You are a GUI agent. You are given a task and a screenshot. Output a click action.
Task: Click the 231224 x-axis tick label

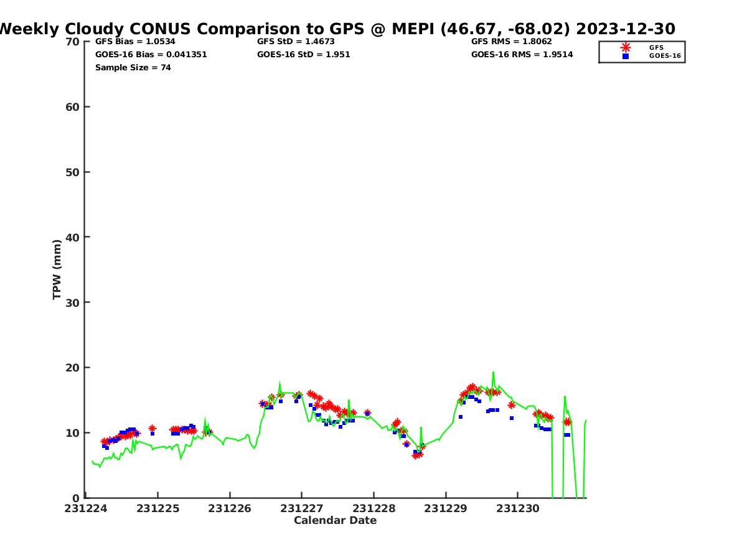[x=86, y=508]
